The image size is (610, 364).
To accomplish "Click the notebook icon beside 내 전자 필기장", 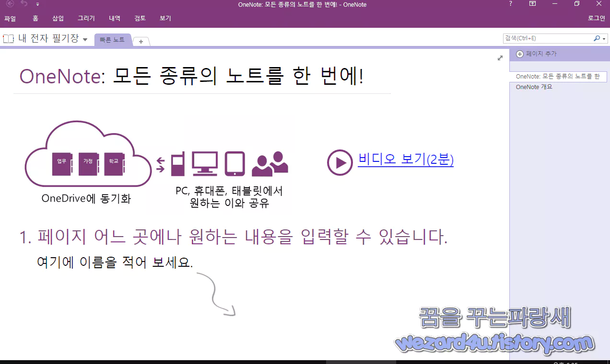I will [8, 39].
